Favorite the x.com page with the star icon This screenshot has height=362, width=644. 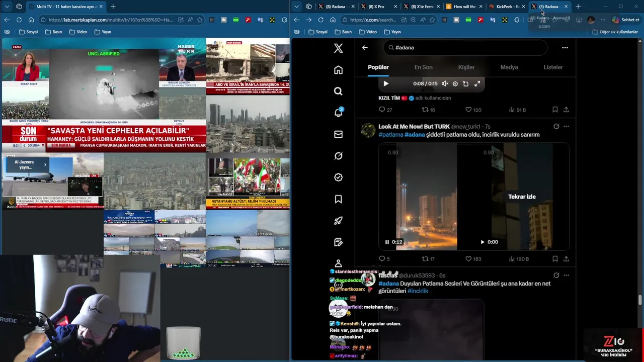point(432,20)
